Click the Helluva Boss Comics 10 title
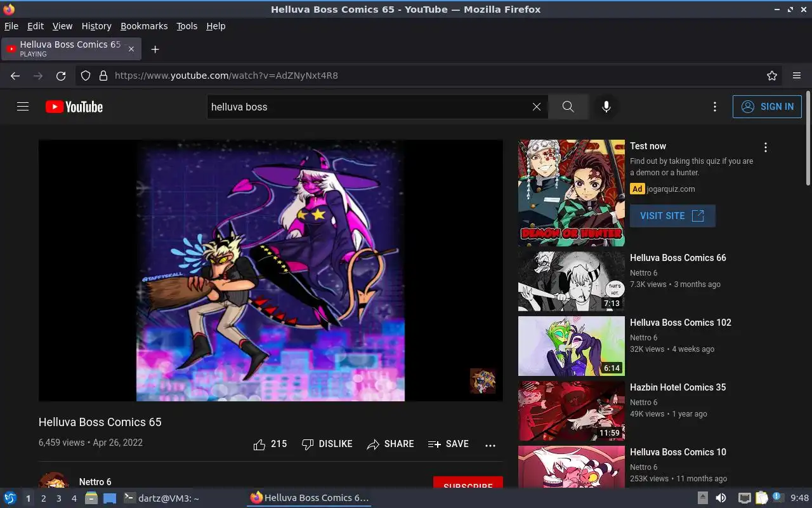The height and width of the screenshot is (508, 812). coord(678,452)
